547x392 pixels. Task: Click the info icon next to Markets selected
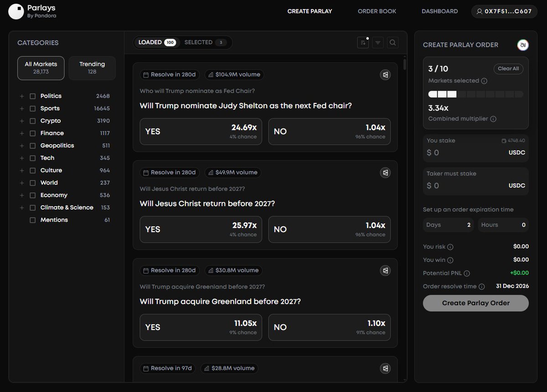coord(484,81)
